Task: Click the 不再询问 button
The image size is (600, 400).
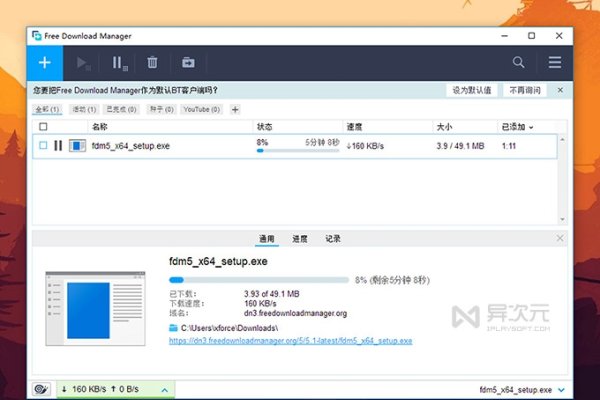Action: coord(525,90)
